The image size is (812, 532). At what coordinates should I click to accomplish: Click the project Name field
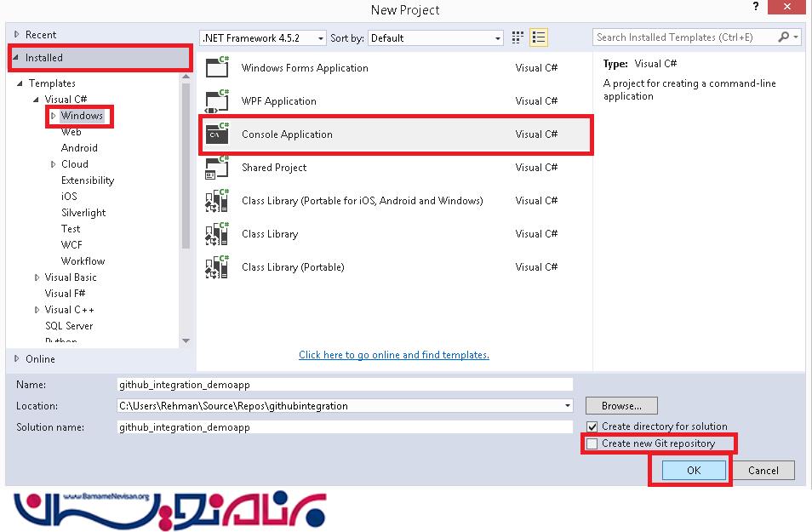[345, 385]
